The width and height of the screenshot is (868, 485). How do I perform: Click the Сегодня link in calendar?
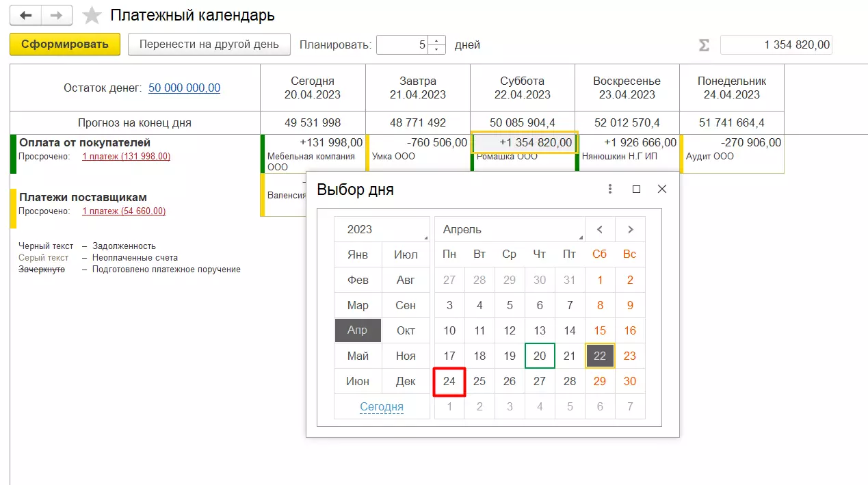point(382,406)
